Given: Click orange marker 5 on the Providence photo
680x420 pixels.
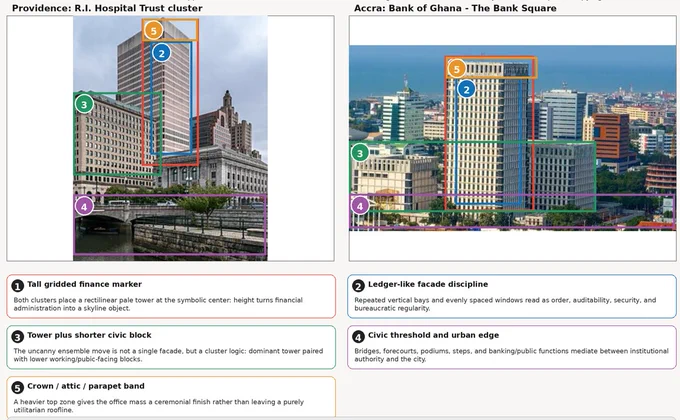Looking at the screenshot, I should [153, 30].
